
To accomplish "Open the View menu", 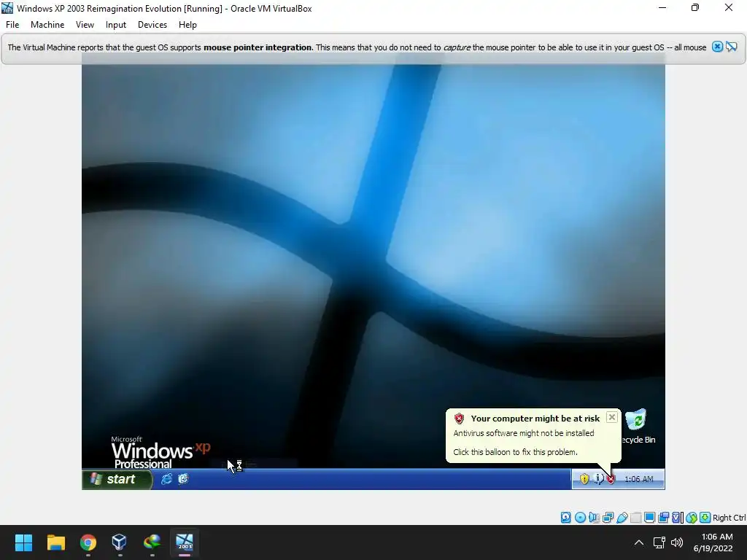I will (85, 25).
